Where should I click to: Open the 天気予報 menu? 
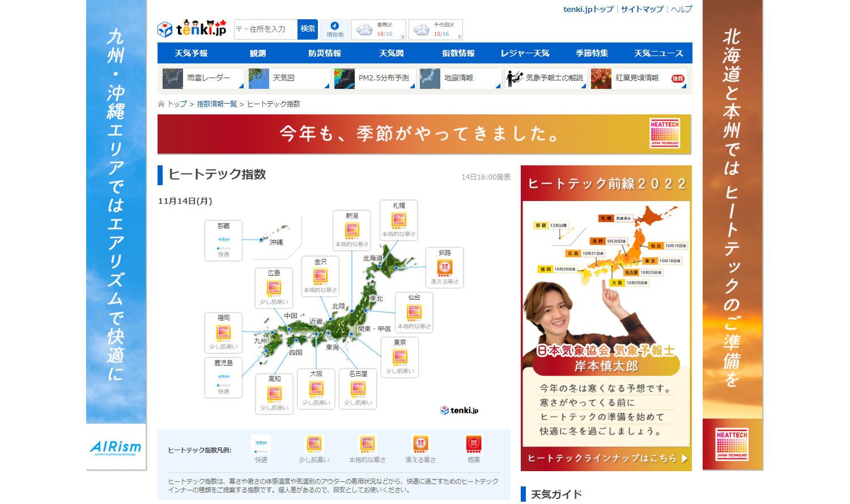coord(191,53)
